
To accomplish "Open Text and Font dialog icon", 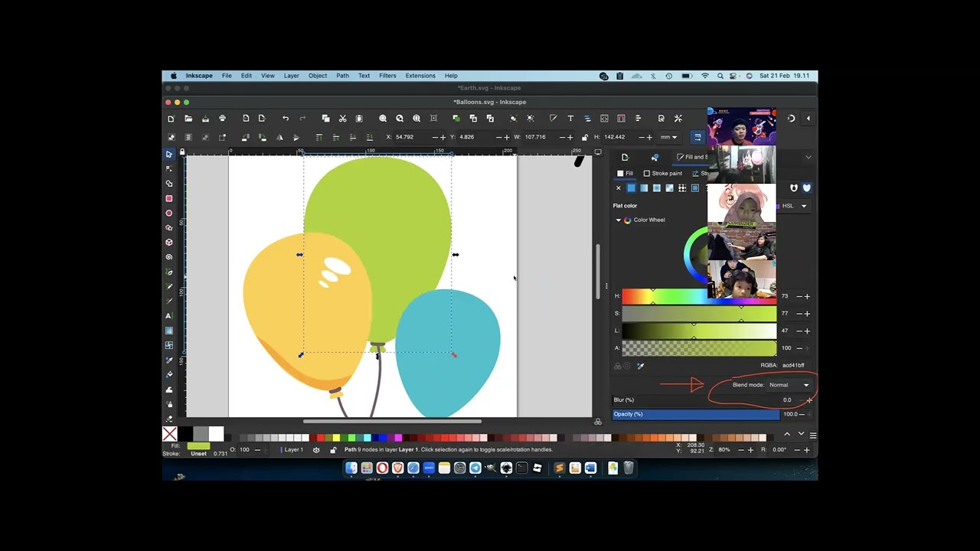I will [x=570, y=119].
